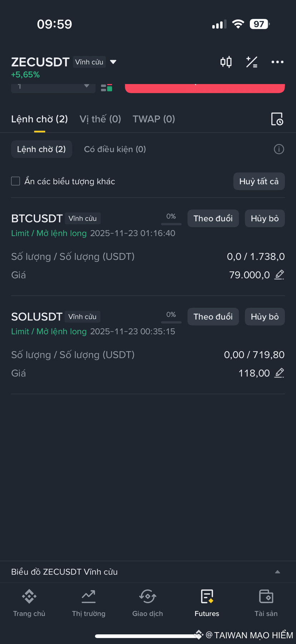Screen dimensions: 296x644
Task: Tap the Huỷ tất cả button
Action: pyautogui.click(x=259, y=181)
